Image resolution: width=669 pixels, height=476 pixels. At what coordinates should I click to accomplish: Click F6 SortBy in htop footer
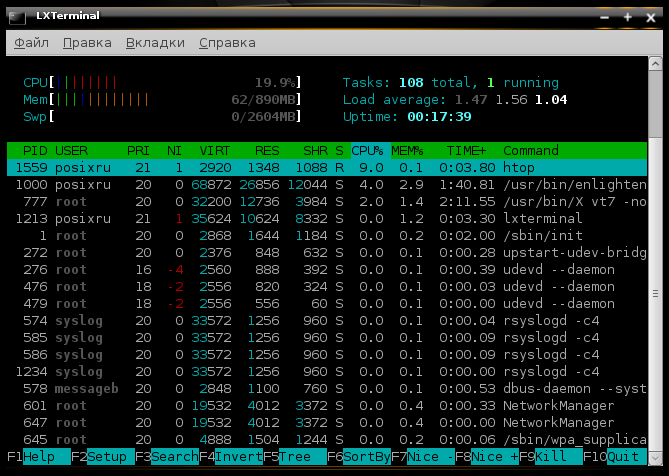click(x=359, y=457)
